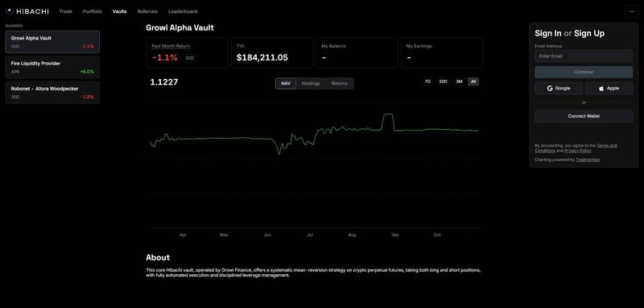Open the top-right more options button

(x=631, y=11)
